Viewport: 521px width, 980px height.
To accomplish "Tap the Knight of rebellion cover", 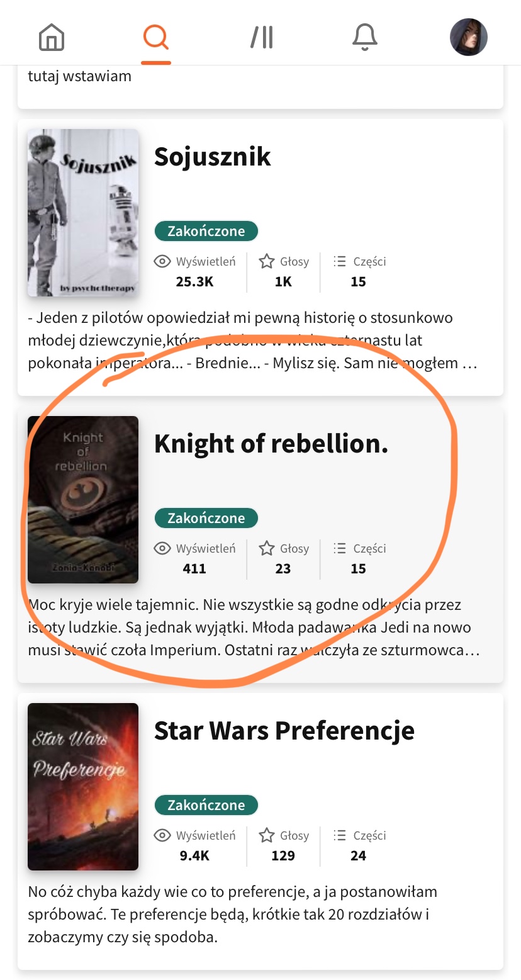I will [x=82, y=500].
